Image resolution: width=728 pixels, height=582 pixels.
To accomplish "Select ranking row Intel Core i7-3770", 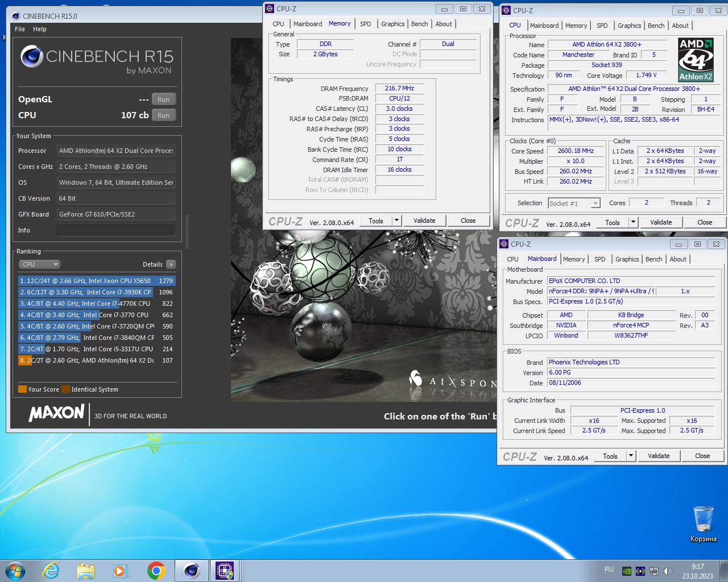I will (x=97, y=315).
